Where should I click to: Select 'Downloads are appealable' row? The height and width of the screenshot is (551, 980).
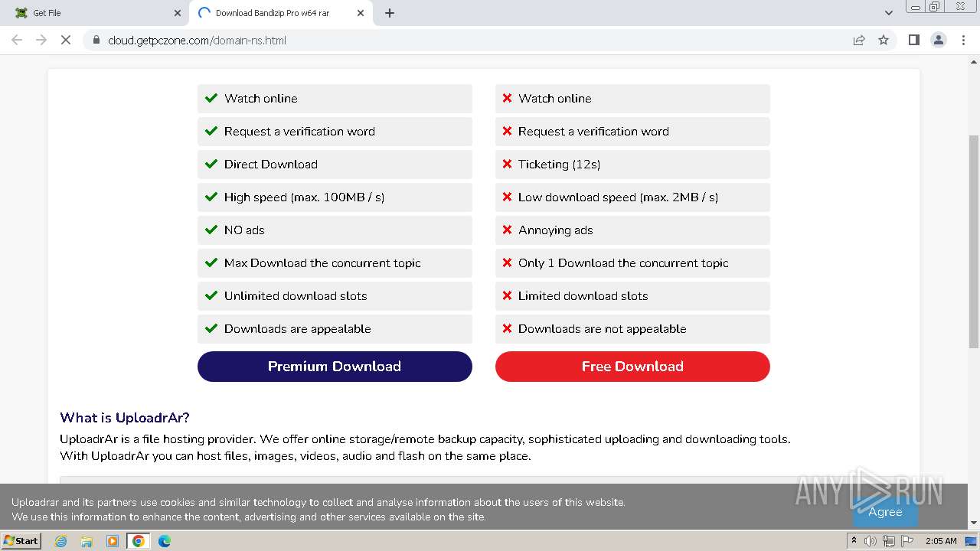point(335,329)
